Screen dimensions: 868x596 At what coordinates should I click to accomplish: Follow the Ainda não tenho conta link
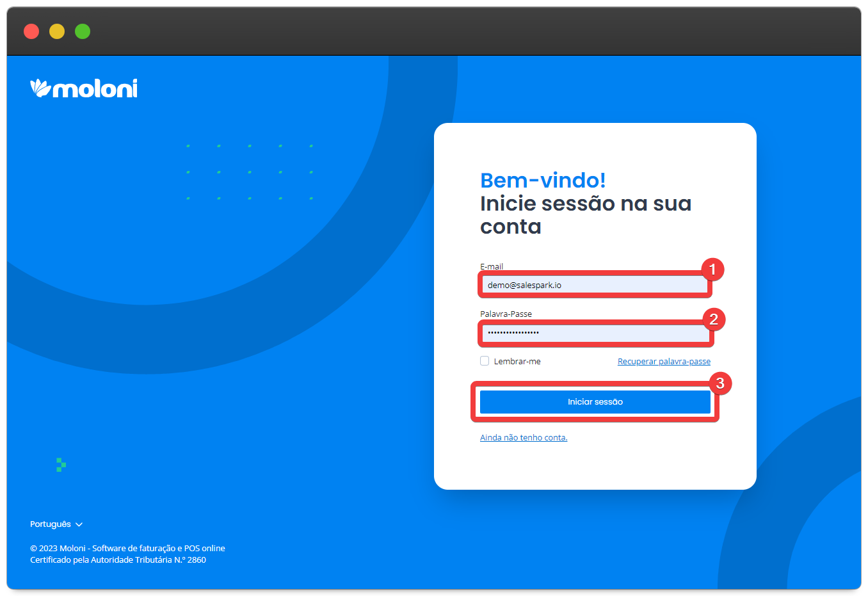[x=524, y=438]
